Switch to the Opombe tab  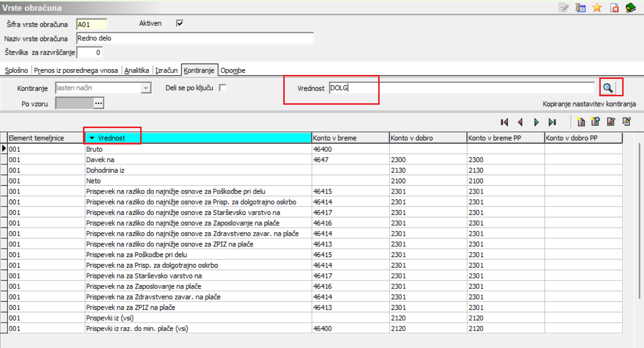click(233, 70)
